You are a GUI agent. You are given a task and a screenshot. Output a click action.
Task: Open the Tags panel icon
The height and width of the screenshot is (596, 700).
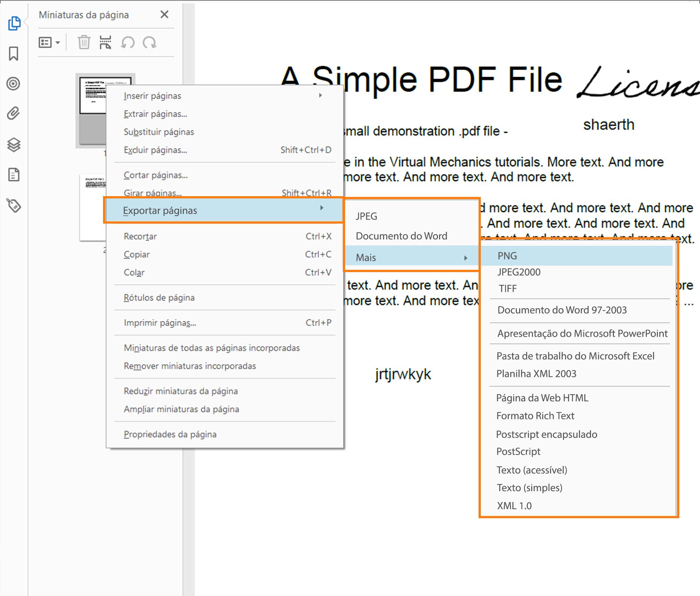click(14, 205)
